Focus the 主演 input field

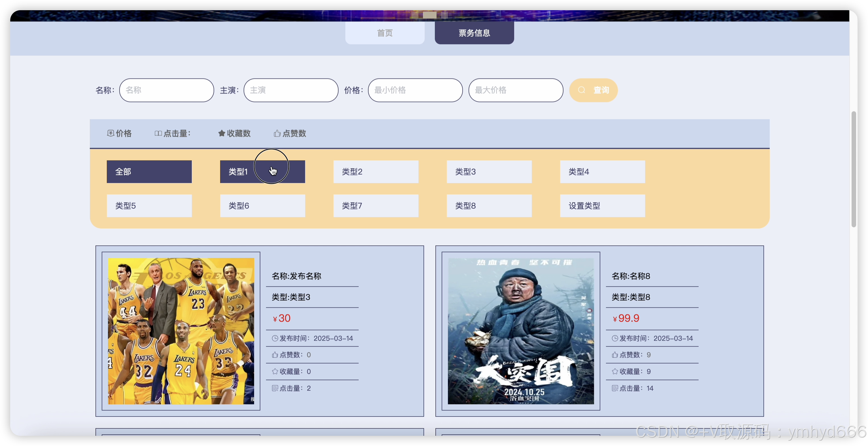[291, 90]
